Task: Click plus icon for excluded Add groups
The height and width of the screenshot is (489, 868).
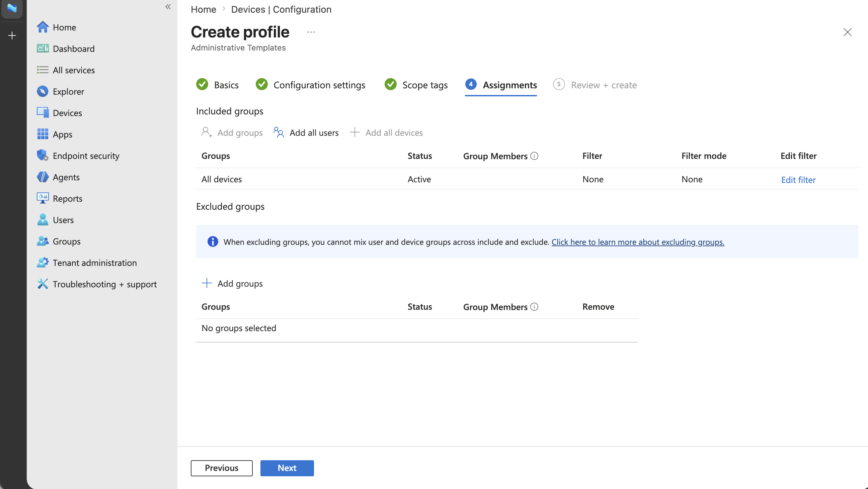Action: click(x=207, y=283)
